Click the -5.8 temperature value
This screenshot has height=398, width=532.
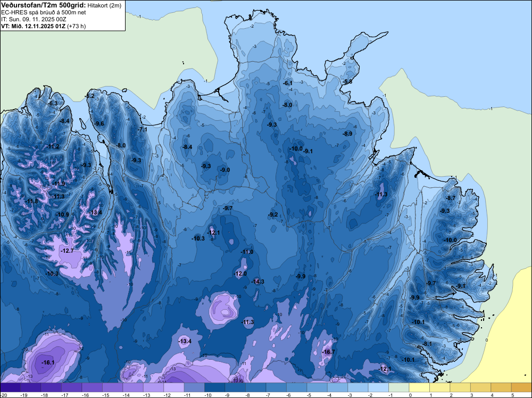click(347, 82)
